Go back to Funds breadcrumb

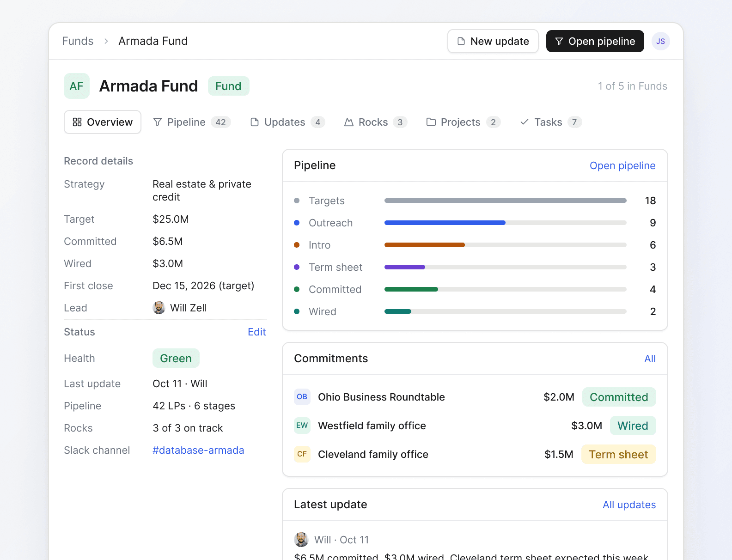point(78,41)
